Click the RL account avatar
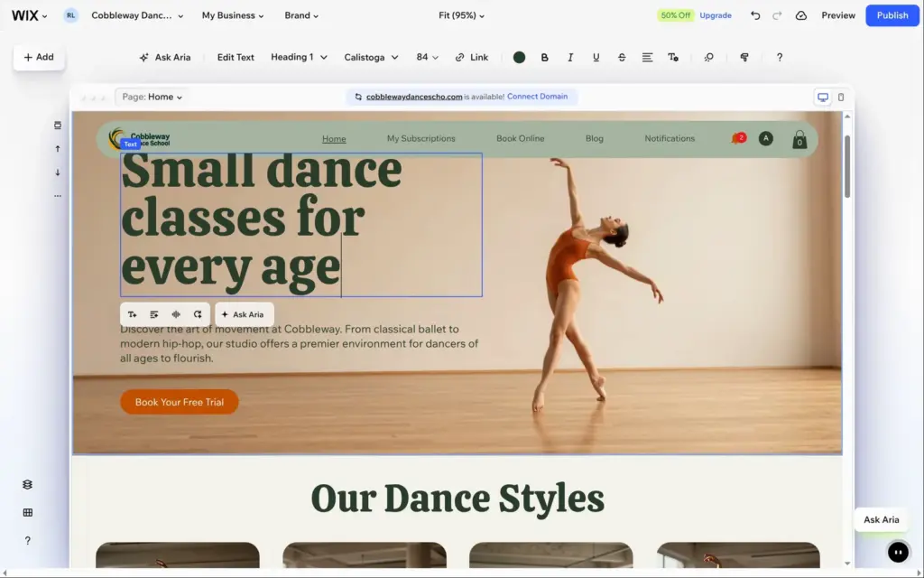Screen dimensions: 924x578 pos(70,15)
